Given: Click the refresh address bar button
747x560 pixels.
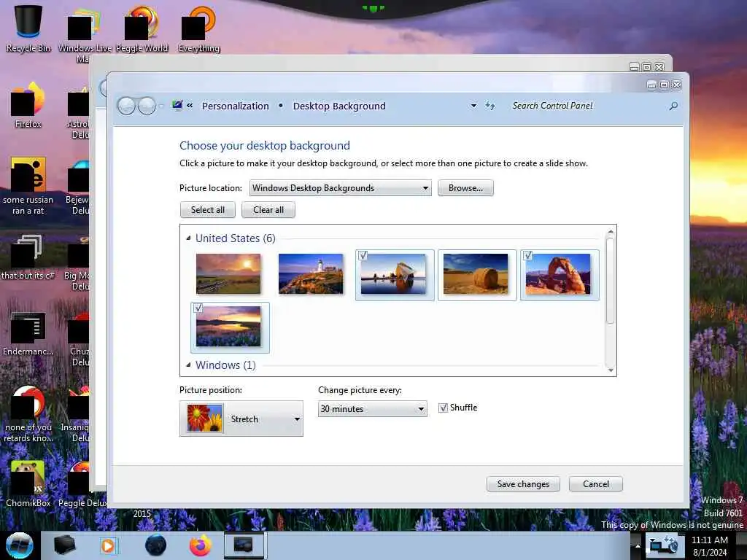Looking at the screenshot, I should pos(490,106).
